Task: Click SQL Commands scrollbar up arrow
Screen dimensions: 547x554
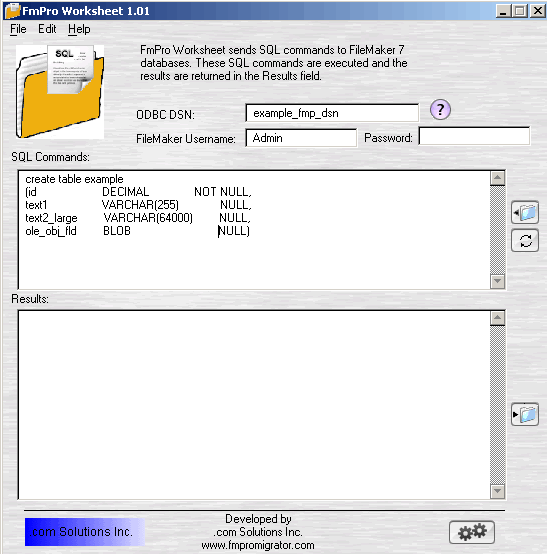Action: pos(498,178)
